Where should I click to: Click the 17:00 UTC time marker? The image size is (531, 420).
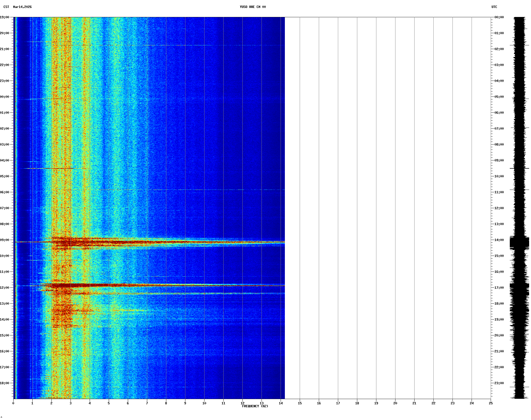[x=499, y=288]
